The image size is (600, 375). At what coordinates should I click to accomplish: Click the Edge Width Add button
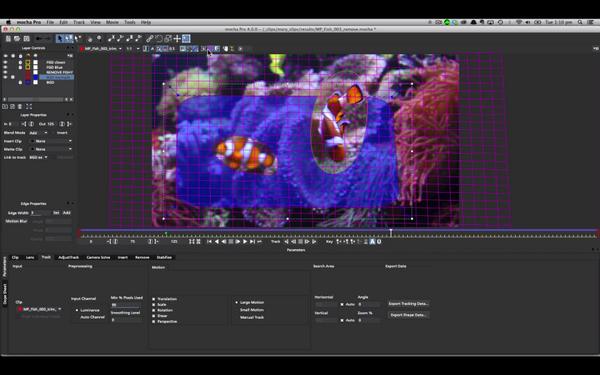click(x=67, y=213)
